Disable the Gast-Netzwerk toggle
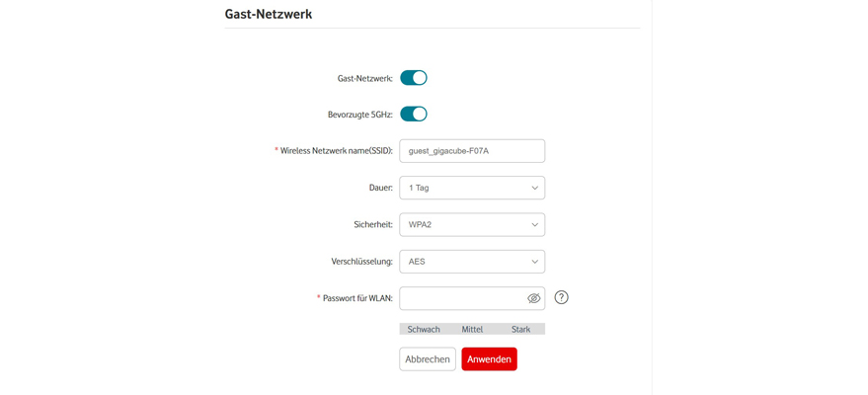Viewport: 868px width, 395px height. pos(414,78)
